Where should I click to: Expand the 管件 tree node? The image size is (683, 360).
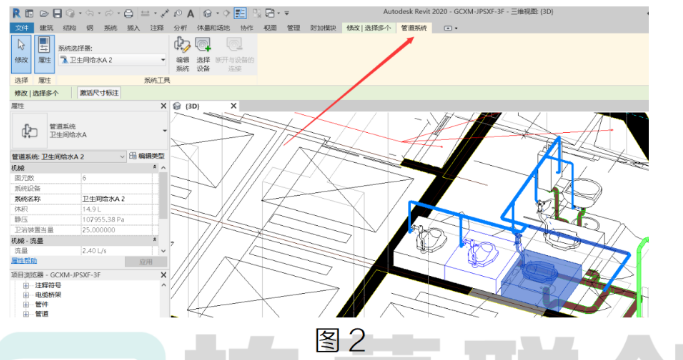pos(26,305)
